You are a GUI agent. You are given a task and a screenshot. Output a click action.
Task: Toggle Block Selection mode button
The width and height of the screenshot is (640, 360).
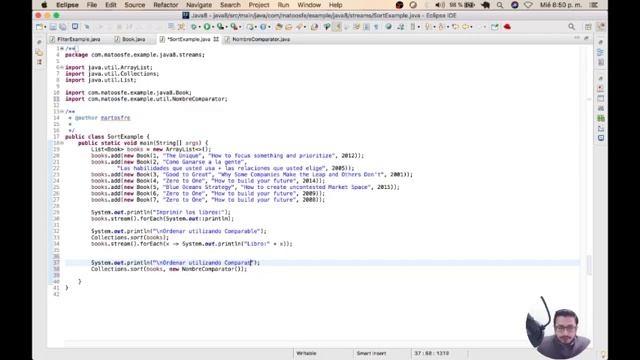click(x=367, y=27)
